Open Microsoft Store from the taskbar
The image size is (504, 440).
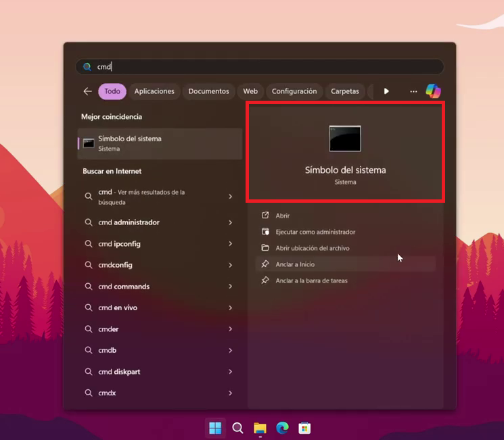[304, 428]
